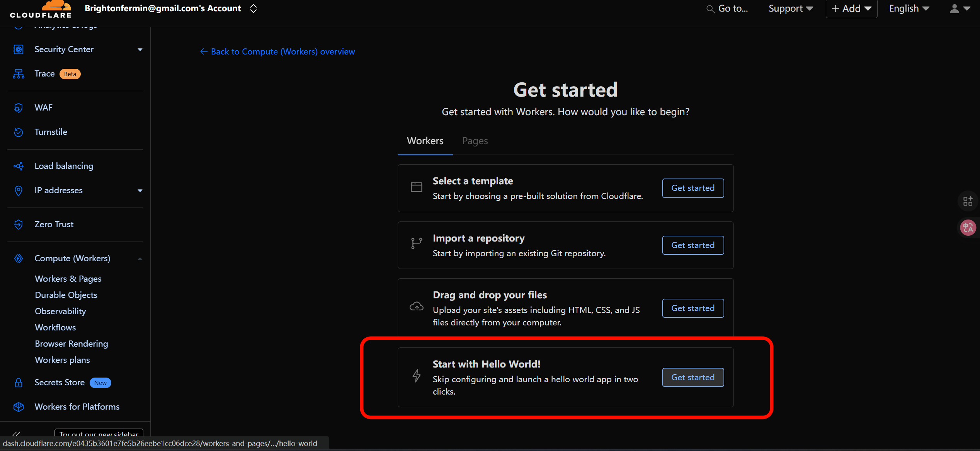Screen dimensions: 980x451
Task: Click the Secrets Store lock icon
Action: coord(19,383)
